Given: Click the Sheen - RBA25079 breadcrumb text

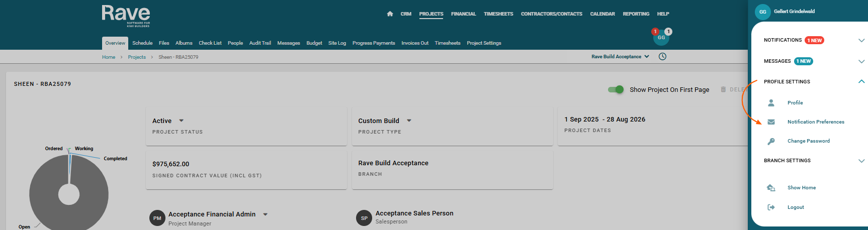Looking at the screenshot, I should 179,57.
